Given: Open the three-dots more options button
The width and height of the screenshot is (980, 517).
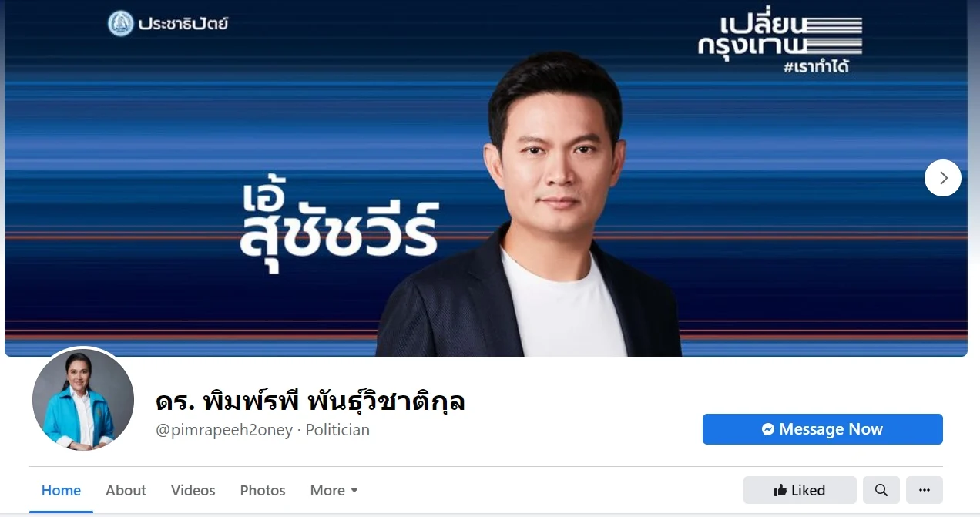Looking at the screenshot, I should coord(925,490).
